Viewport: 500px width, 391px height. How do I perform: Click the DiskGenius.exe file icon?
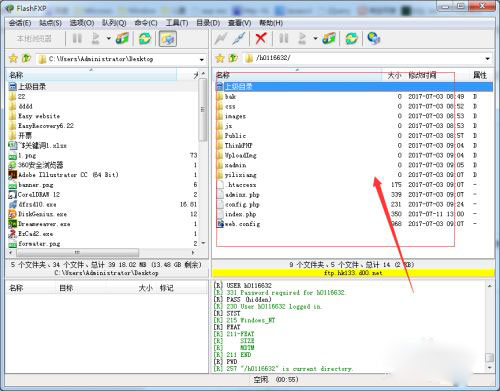12,214
